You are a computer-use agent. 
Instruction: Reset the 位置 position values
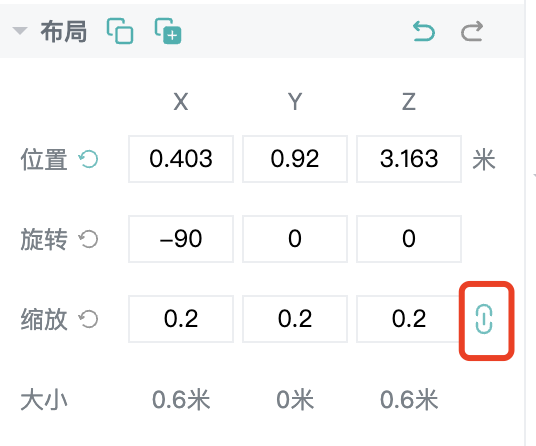(88, 159)
